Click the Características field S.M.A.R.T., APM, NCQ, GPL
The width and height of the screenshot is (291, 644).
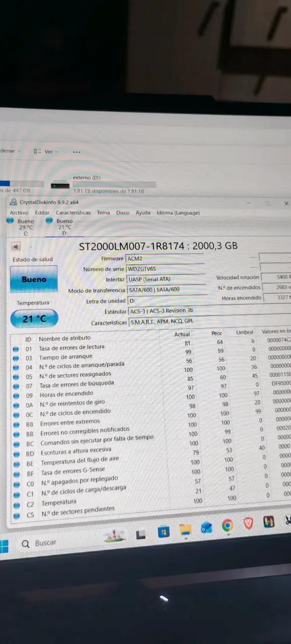[209, 321]
